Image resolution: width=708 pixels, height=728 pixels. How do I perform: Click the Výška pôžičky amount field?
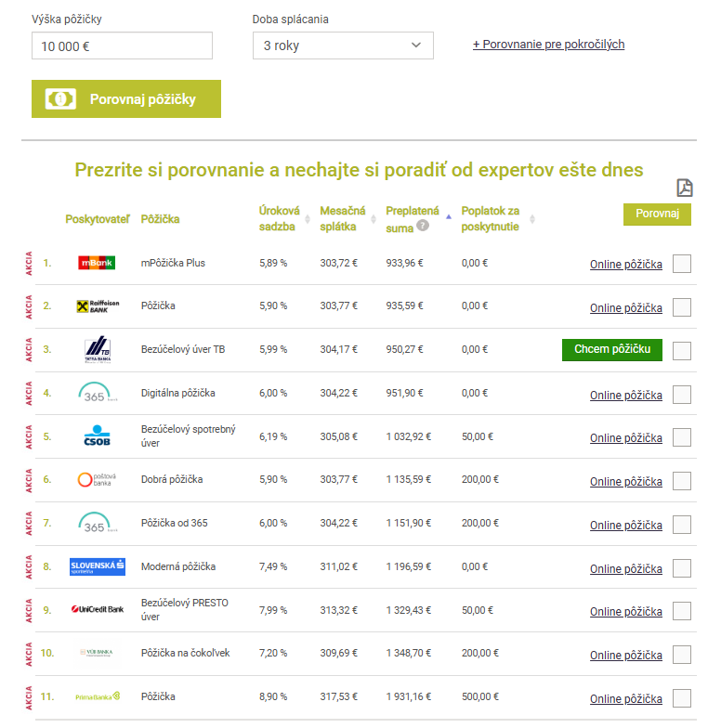click(x=122, y=45)
